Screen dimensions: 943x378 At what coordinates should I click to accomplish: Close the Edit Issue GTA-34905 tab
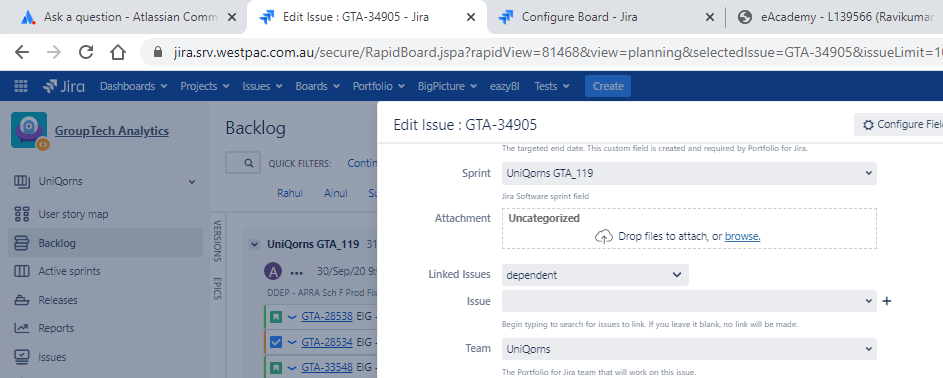(471, 17)
